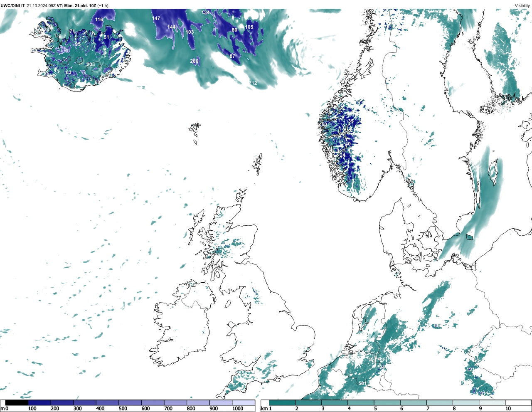This screenshot has width=532, height=412.
Task: Click the 8–9 km pale legend swatch
Action: 465,402
